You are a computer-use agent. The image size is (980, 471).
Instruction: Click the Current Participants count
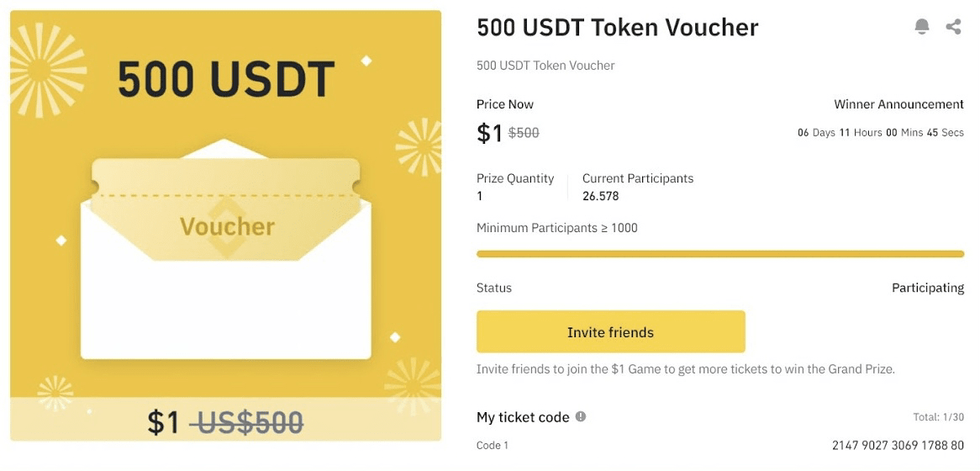click(600, 196)
